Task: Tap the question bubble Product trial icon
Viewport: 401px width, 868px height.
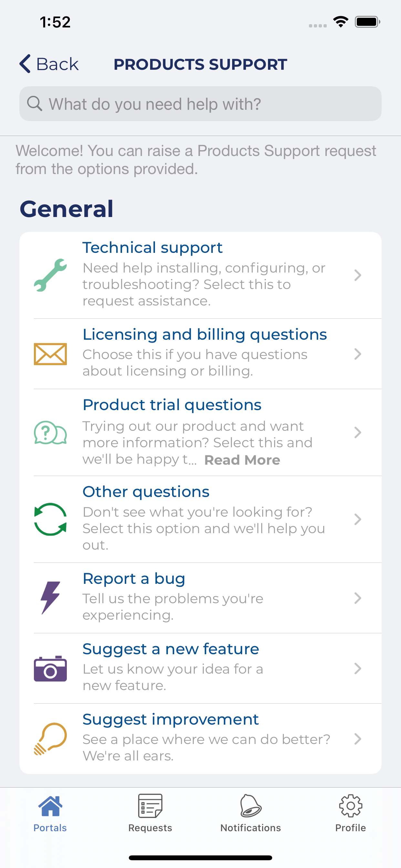Action: point(50,432)
